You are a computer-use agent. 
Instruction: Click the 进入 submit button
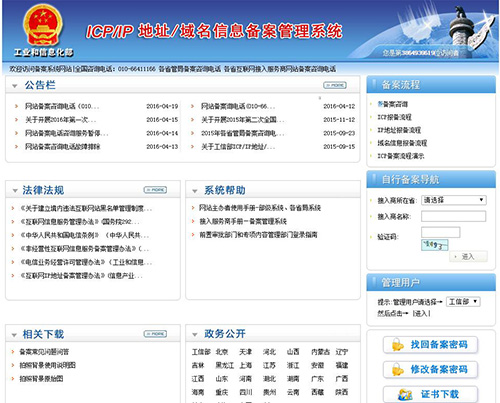pos(468,257)
